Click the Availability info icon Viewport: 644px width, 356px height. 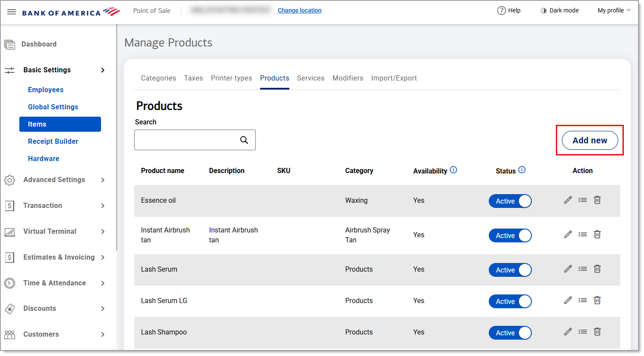pos(454,170)
